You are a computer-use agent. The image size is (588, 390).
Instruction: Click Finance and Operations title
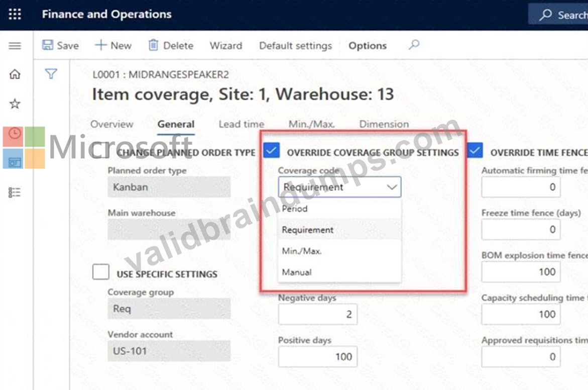pyautogui.click(x=106, y=14)
